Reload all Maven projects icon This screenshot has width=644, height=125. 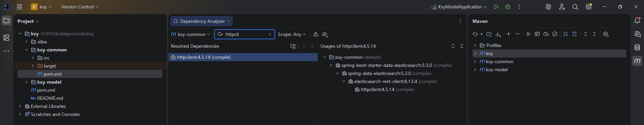(x=475, y=34)
